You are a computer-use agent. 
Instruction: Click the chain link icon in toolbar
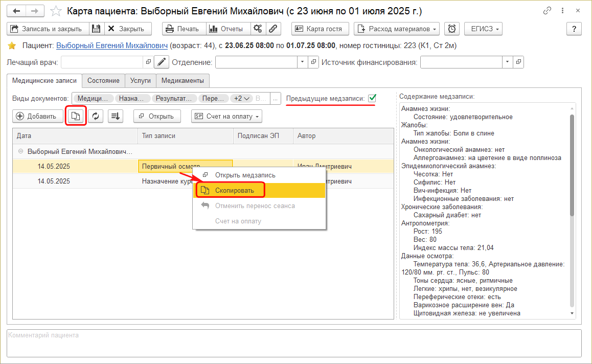273,29
